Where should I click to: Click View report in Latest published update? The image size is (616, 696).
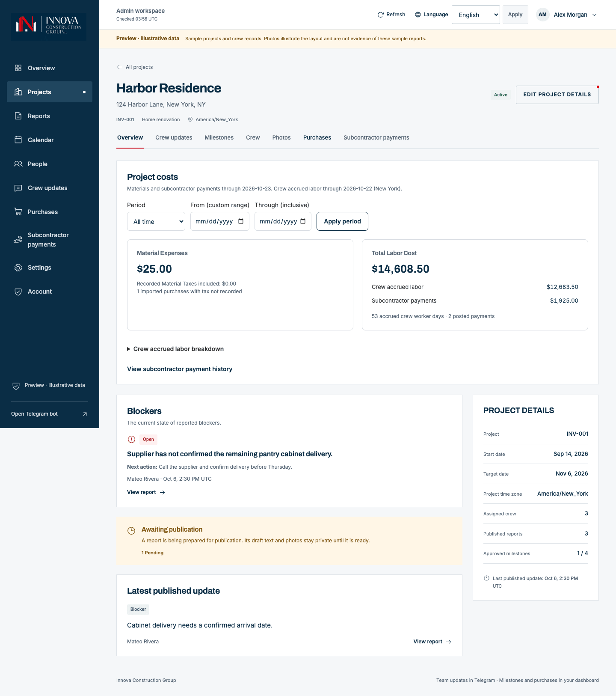432,642
